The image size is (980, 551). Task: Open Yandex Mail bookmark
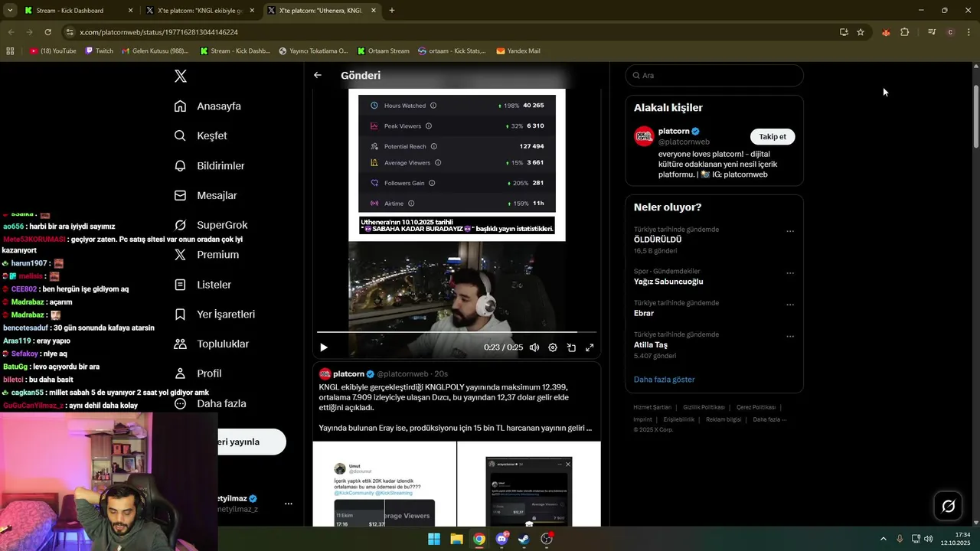(518, 51)
